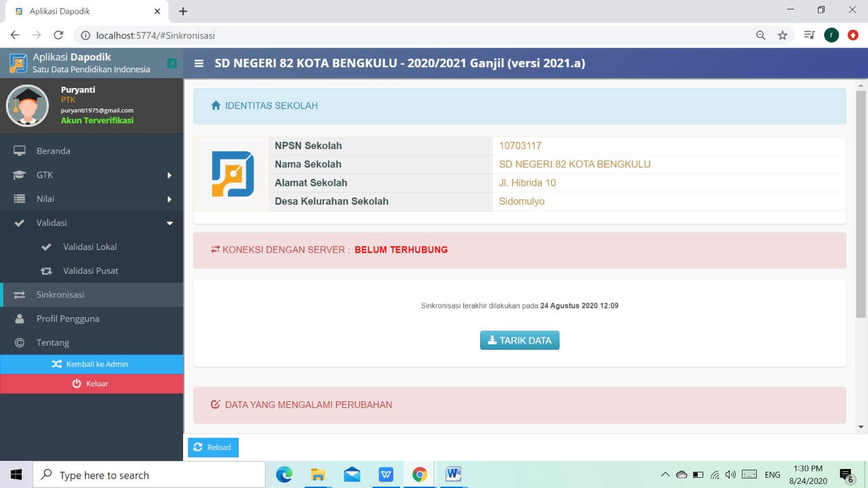Expand the Nilai submenu arrow
Screen dimensions: 868x488
point(170,199)
